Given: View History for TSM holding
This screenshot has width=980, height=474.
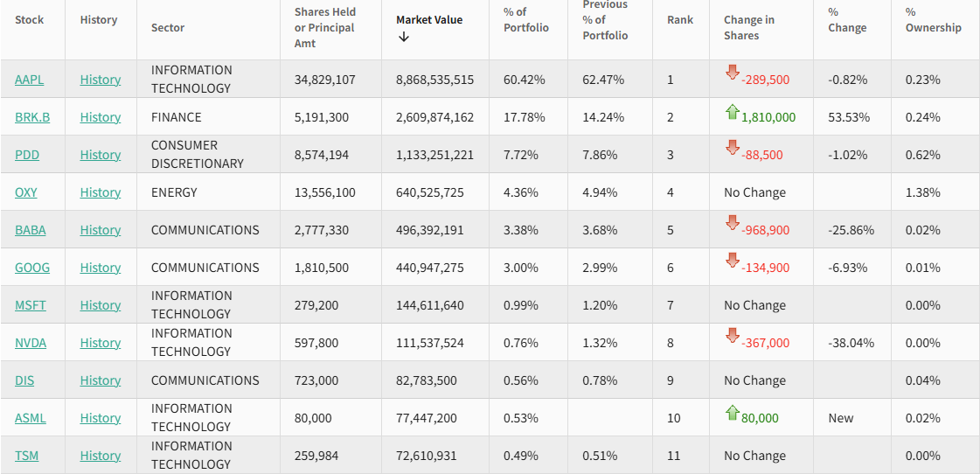Looking at the screenshot, I should tap(101, 456).
